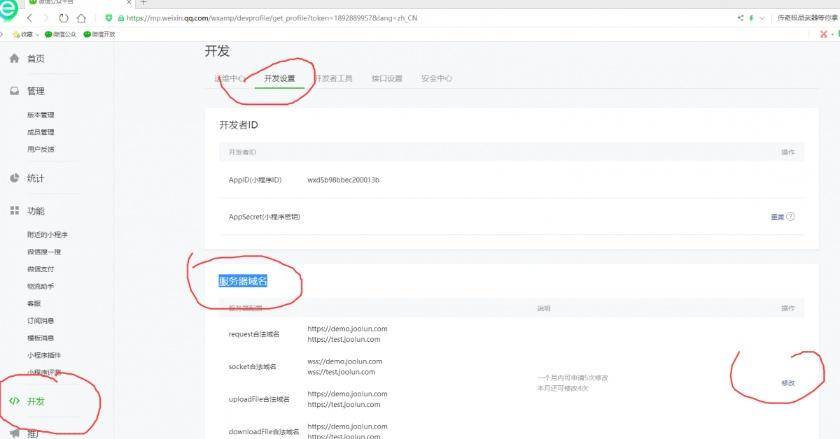Viewport: 840px width, 439px height.
Task: Click the 首页 home icon in sidebar
Action: [x=14, y=58]
